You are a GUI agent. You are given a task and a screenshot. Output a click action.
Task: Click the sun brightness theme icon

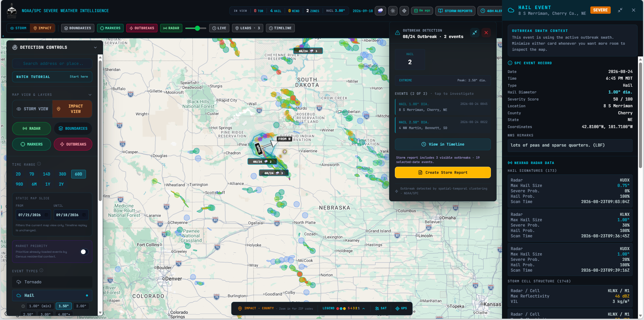point(393,11)
